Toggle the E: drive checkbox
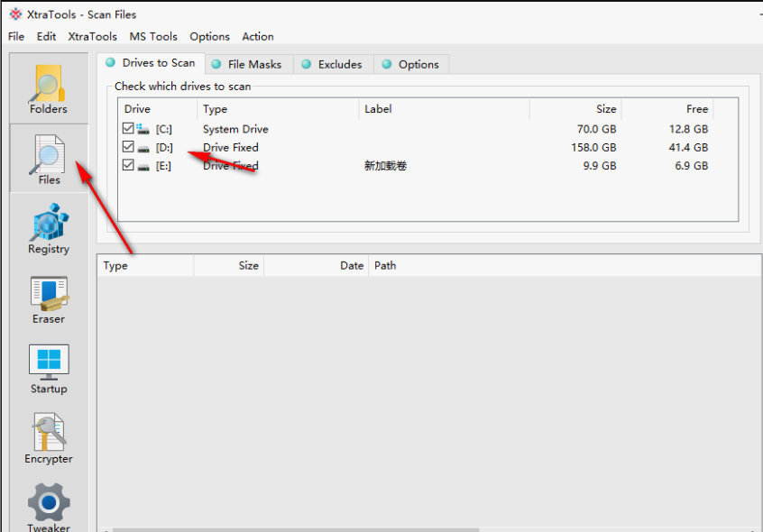This screenshot has width=763, height=532. click(128, 165)
